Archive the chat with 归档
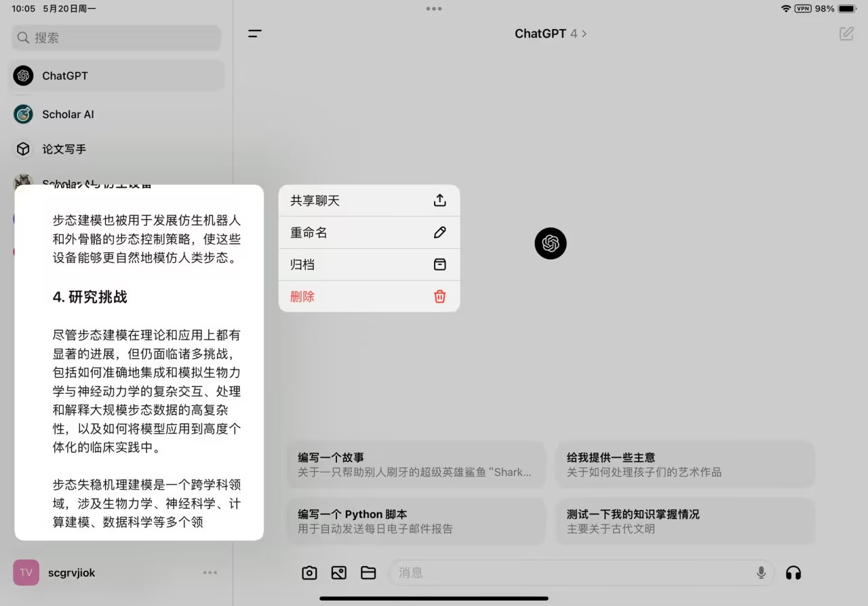The height and width of the screenshot is (606, 868). 369,264
